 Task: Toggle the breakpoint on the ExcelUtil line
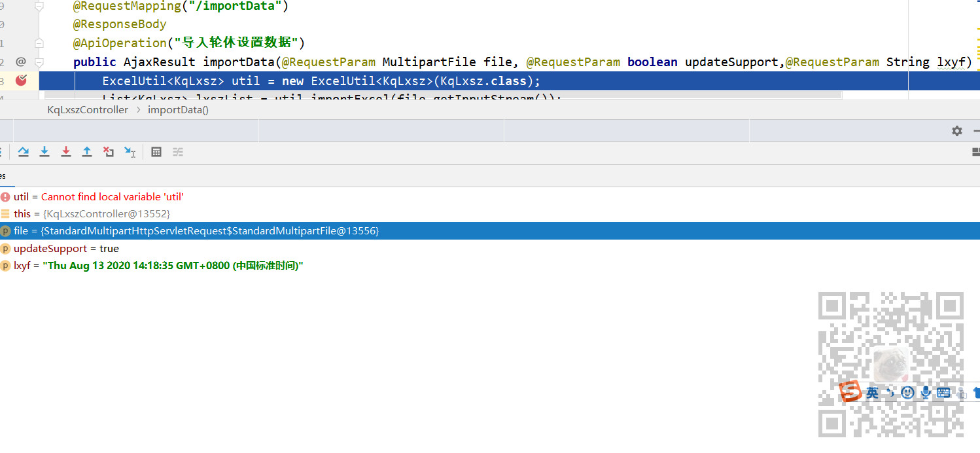(x=21, y=81)
